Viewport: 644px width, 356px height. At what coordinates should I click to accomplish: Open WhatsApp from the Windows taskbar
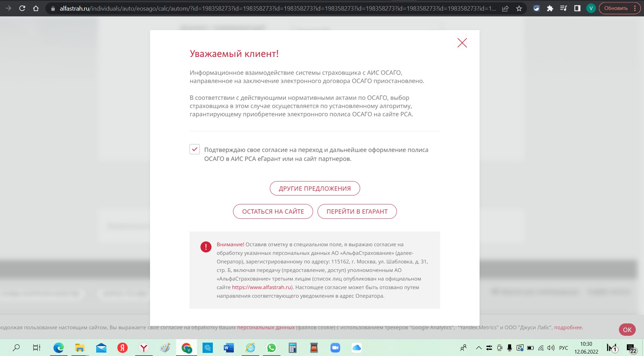pos(271,348)
